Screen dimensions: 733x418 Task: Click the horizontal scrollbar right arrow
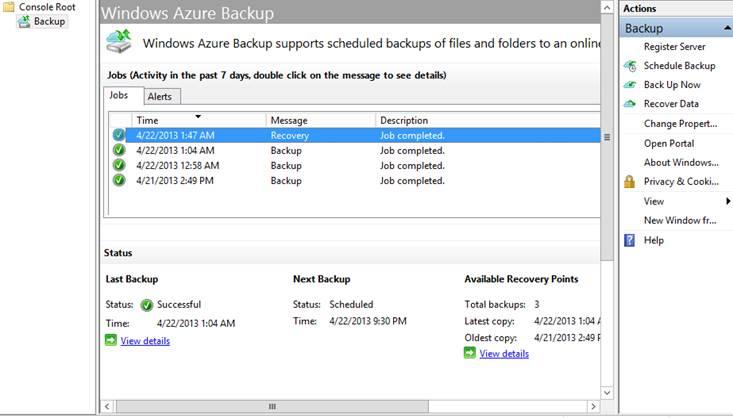click(x=593, y=406)
